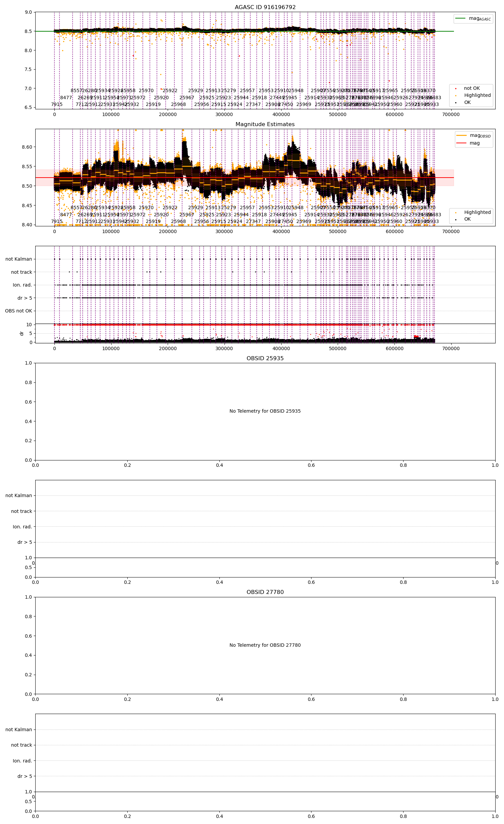Click the 7.5 y-axis tick label

28,69
